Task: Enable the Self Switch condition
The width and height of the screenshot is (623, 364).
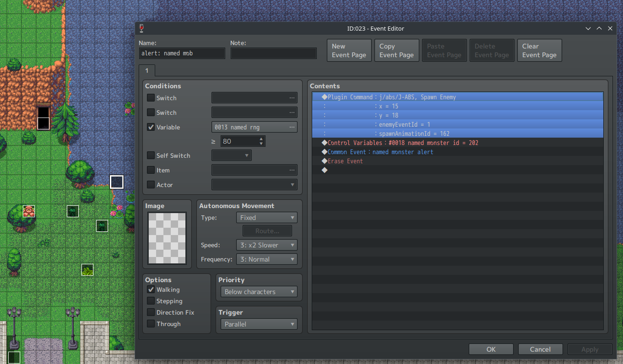Action: [151, 155]
